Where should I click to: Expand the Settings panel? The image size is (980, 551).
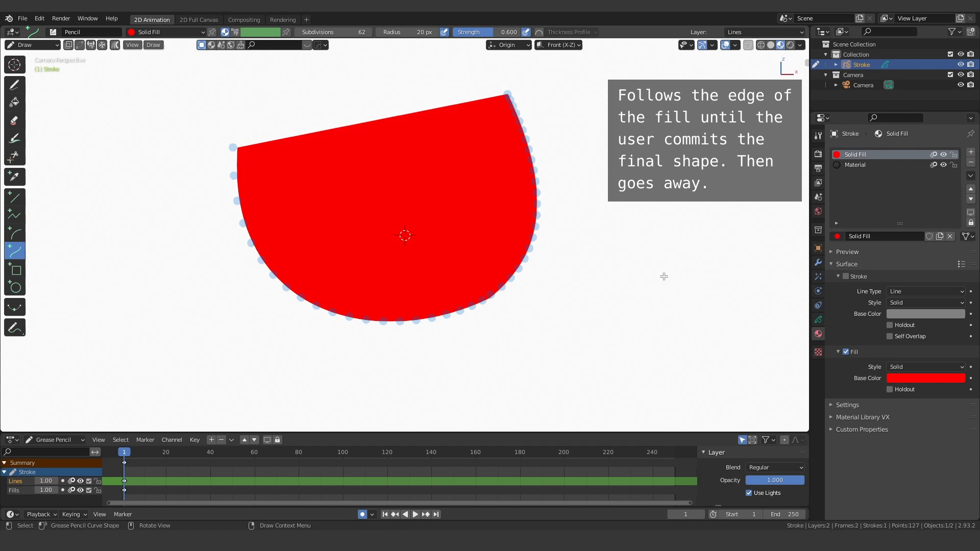point(847,405)
